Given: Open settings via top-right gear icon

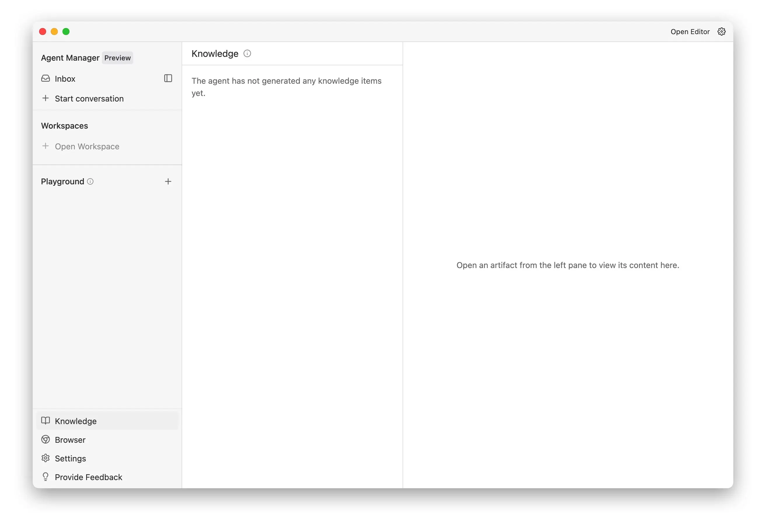Looking at the screenshot, I should (x=722, y=32).
